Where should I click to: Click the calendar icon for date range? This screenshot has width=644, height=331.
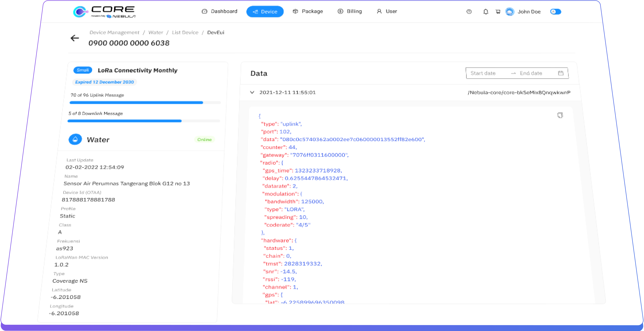561,73
